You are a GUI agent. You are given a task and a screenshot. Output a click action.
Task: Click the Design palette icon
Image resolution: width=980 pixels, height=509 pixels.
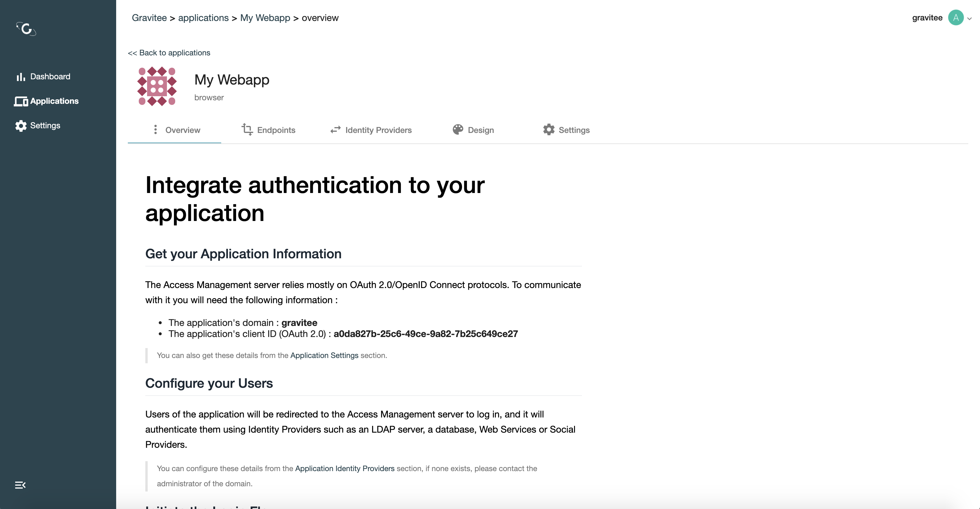[458, 130]
